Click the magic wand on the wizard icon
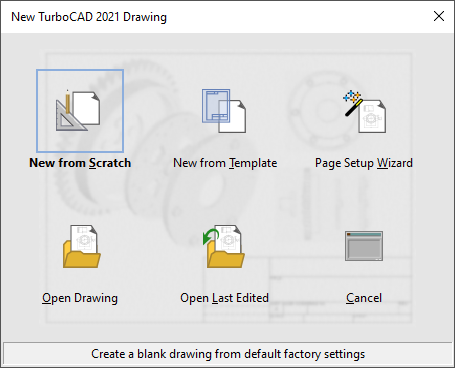 pos(353,103)
